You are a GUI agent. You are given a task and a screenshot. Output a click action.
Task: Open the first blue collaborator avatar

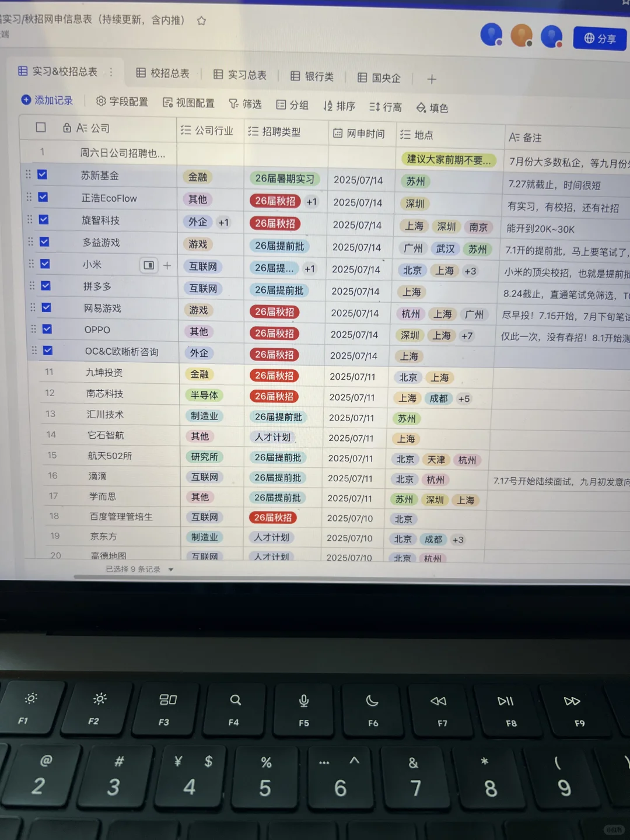[x=491, y=34]
